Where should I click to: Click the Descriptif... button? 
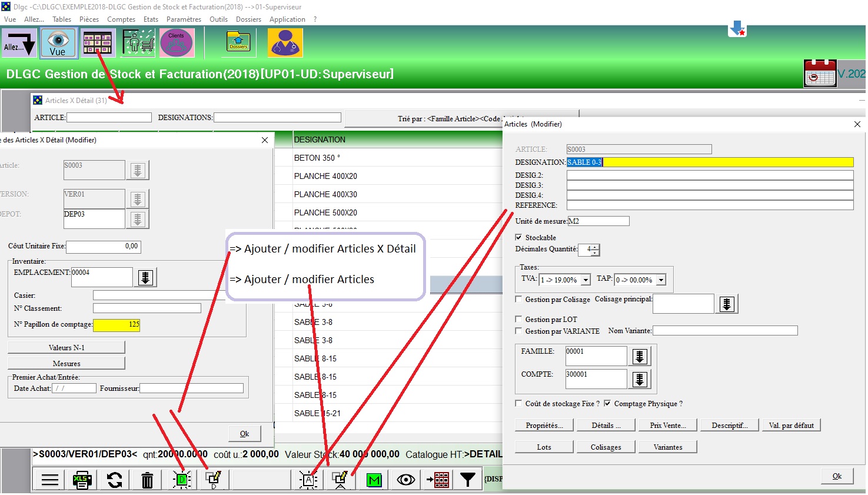pos(729,425)
